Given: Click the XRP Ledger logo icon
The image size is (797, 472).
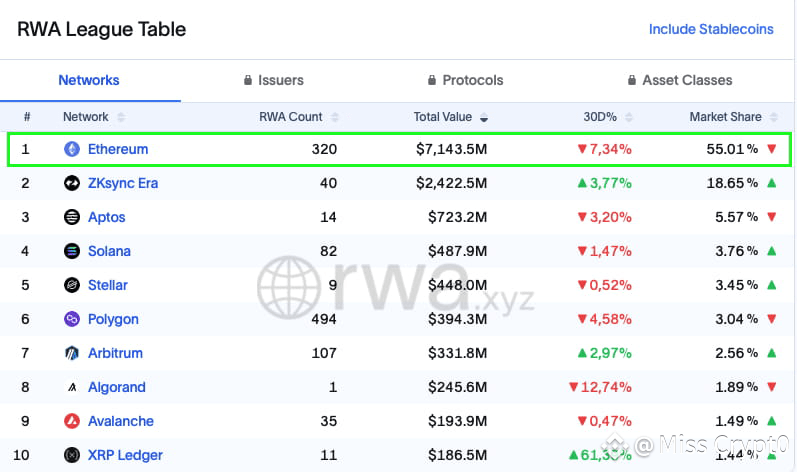Looking at the screenshot, I should [x=72, y=455].
